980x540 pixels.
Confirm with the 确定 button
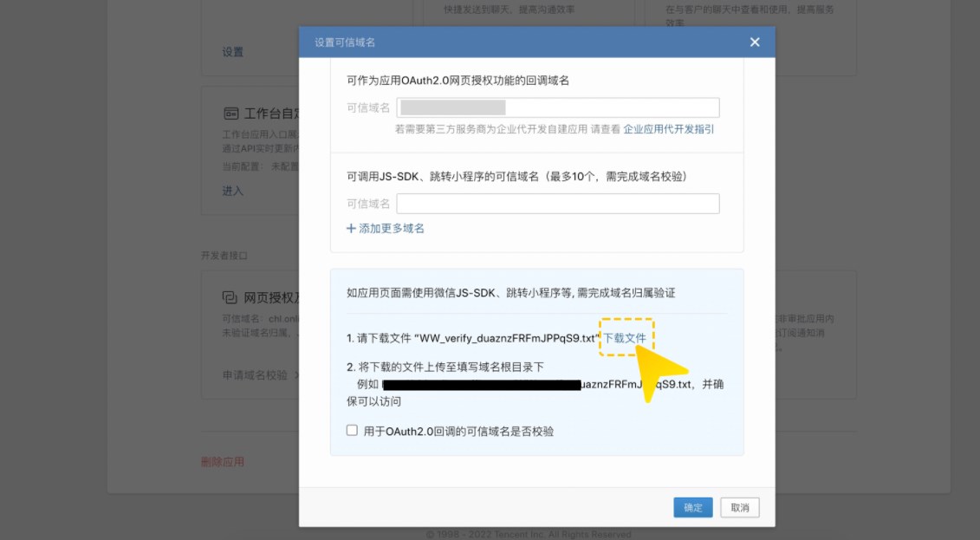click(693, 508)
